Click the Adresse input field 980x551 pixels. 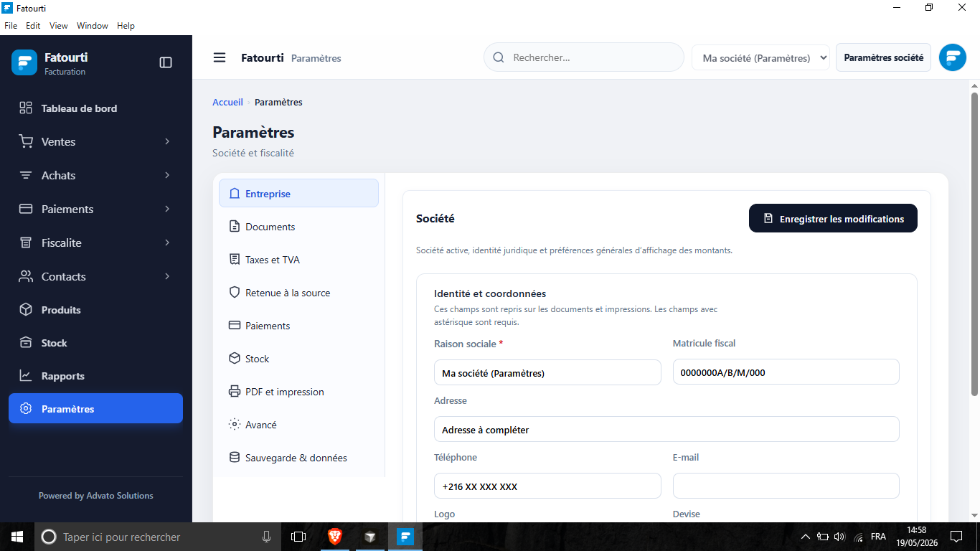pyautogui.click(x=666, y=429)
